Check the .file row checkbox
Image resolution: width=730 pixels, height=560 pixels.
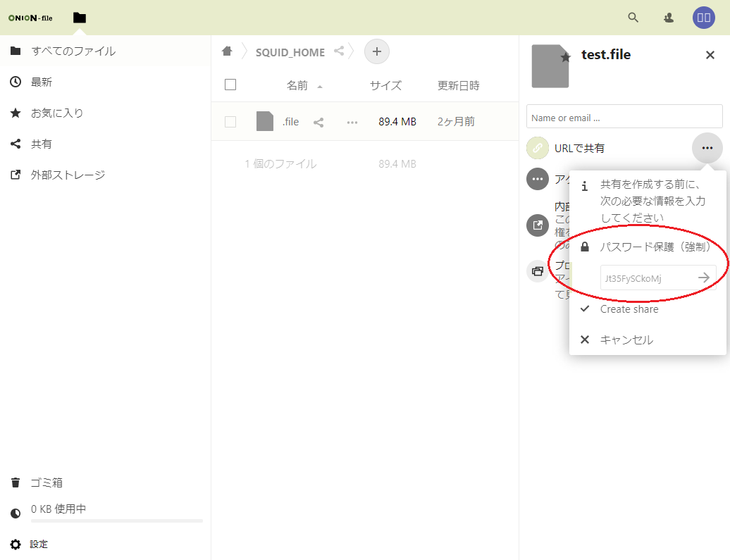pos(230,122)
